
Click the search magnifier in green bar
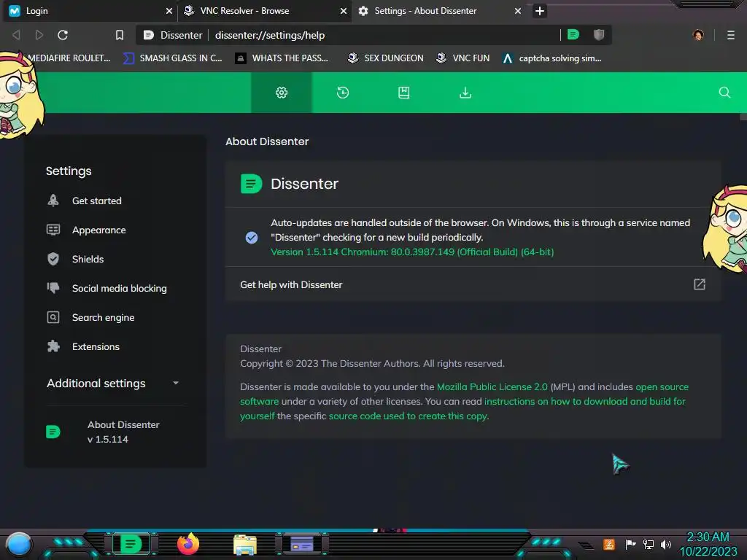point(724,93)
